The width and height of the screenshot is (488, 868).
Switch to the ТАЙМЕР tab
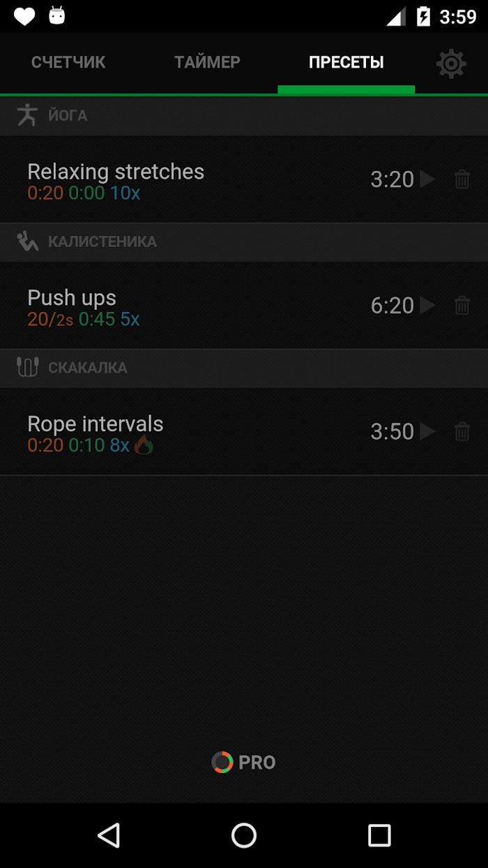(208, 62)
